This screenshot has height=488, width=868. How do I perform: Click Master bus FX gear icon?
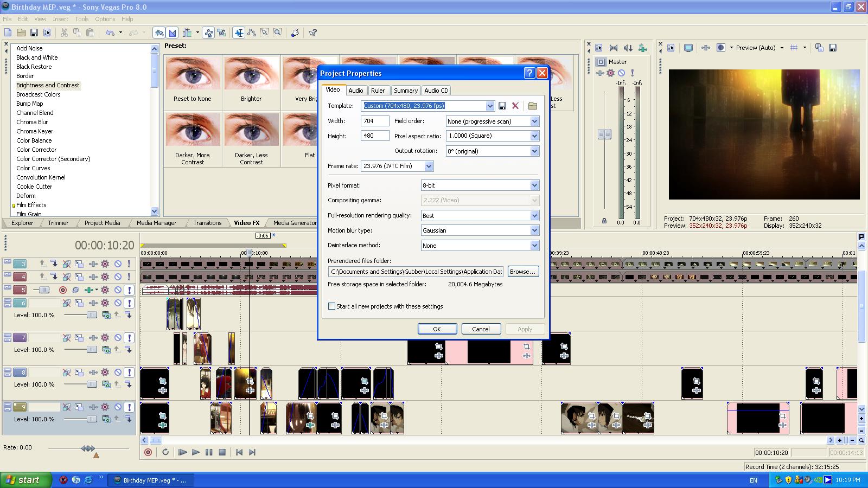[611, 73]
